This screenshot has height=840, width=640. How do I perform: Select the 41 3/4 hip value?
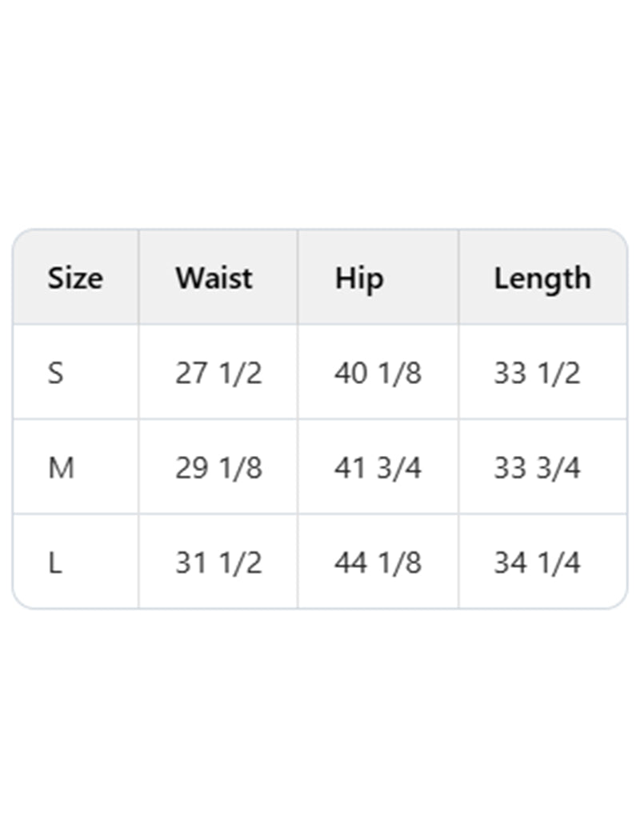click(378, 468)
